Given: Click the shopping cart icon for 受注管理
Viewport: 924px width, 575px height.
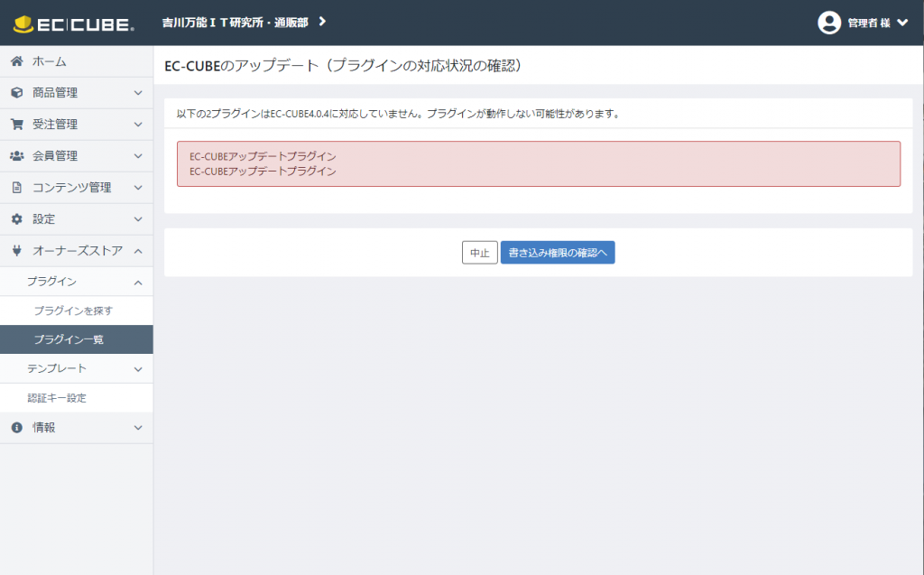Looking at the screenshot, I should [16, 125].
